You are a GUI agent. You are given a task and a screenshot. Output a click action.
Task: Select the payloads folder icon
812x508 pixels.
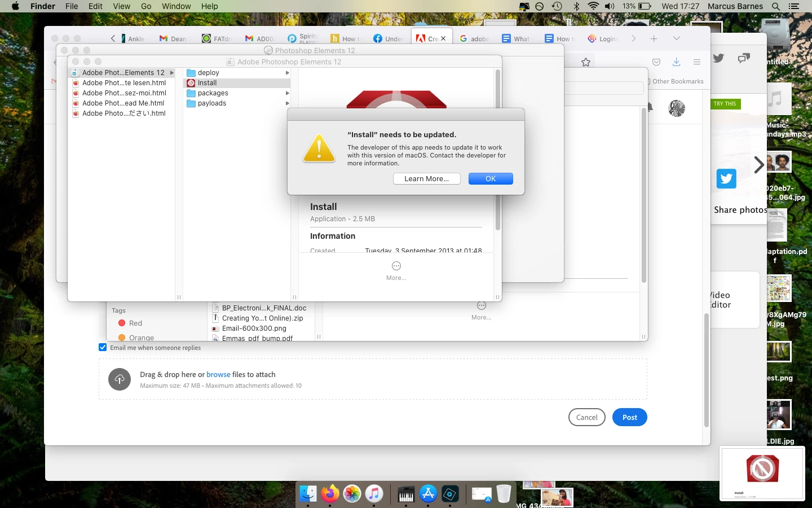[191, 103]
